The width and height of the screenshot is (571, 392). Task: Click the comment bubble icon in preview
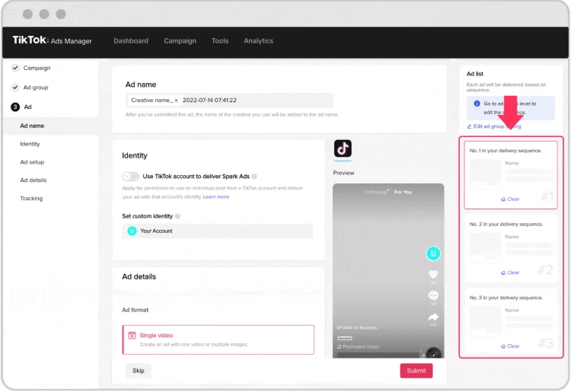click(433, 295)
